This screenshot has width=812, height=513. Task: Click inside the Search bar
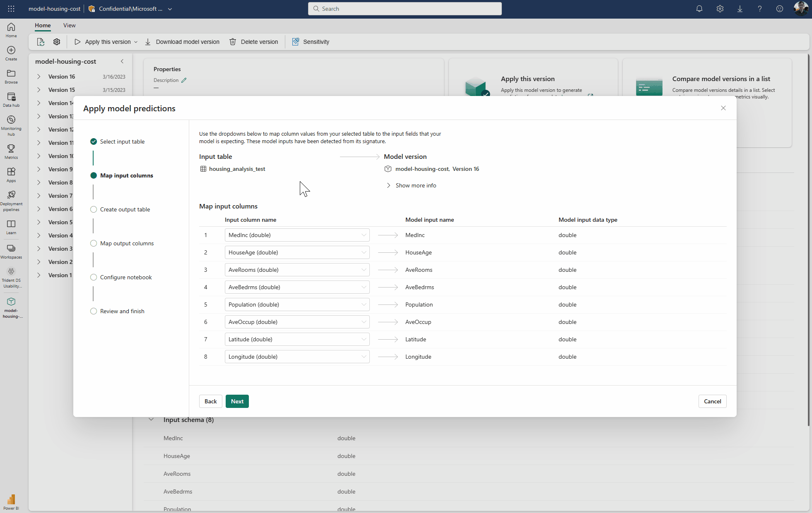click(x=405, y=8)
